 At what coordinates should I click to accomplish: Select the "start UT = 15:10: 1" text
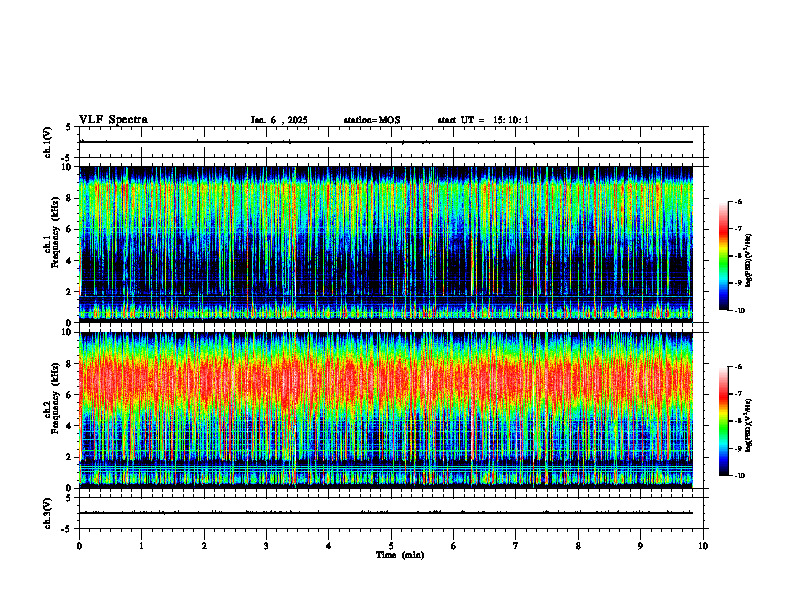pyautogui.click(x=483, y=120)
